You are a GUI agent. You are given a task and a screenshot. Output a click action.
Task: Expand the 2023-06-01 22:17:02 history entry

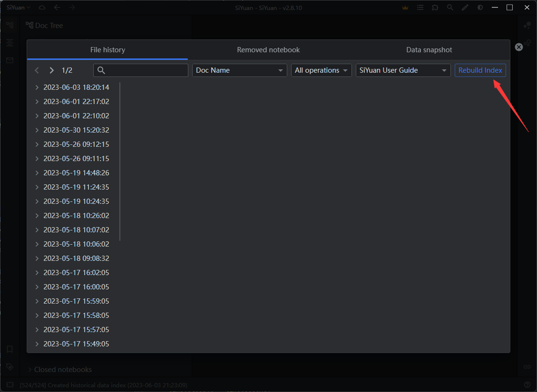pyautogui.click(x=37, y=102)
